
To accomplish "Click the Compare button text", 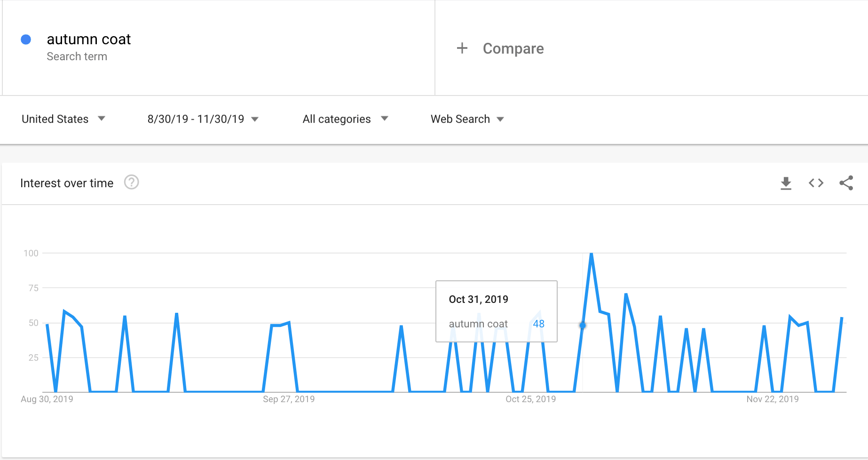I will [513, 48].
